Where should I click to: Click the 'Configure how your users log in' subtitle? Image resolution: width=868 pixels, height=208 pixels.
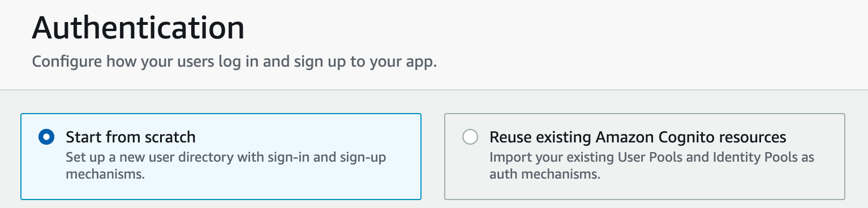click(x=234, y=61)
